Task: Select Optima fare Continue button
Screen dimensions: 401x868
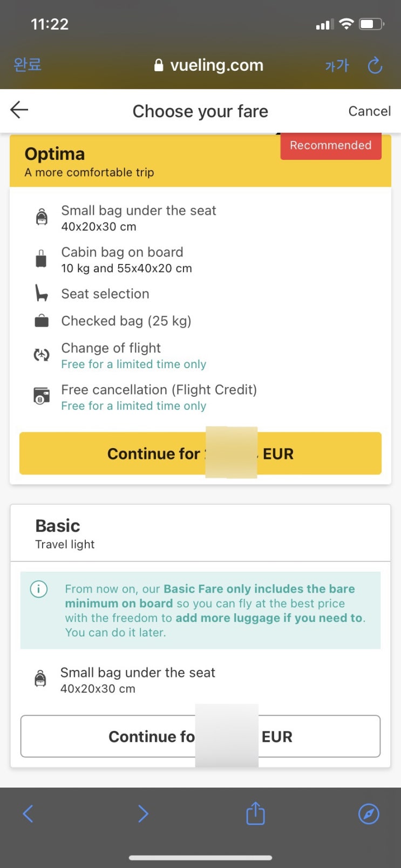Action: (200, 453)
